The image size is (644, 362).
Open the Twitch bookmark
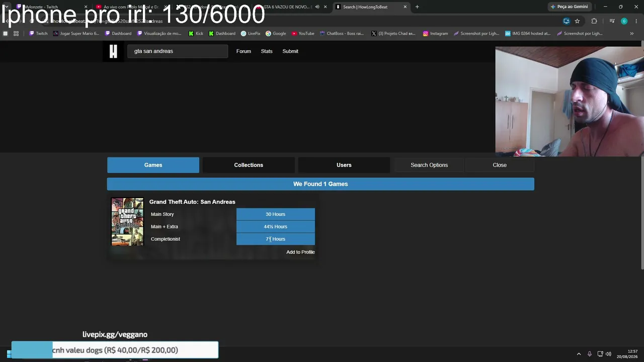pyautogui.click(x=38, y=34)
